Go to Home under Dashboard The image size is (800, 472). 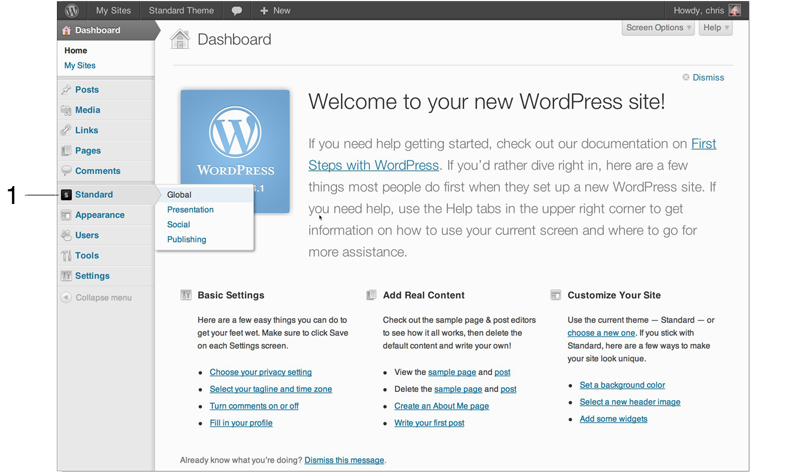pyautogui.click(x=76, y=51)
